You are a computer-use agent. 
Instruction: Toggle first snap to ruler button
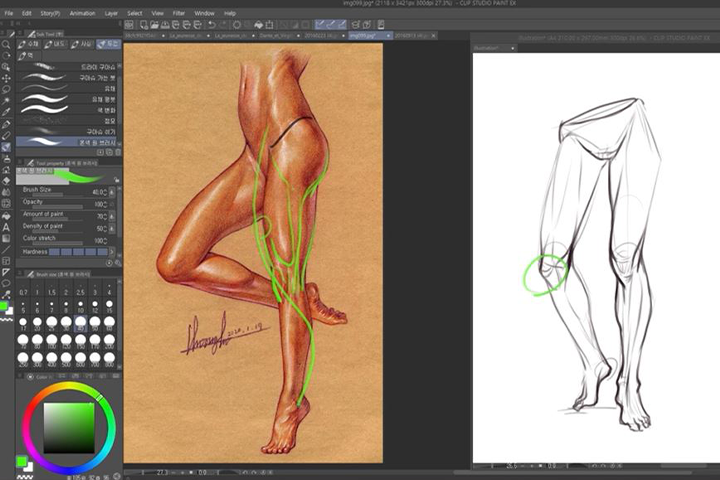pos(321,25)
